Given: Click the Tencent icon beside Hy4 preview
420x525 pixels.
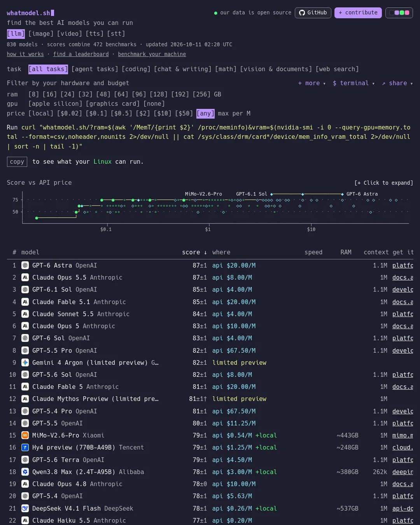Looking at the screenshot, I should pos(25,448).
